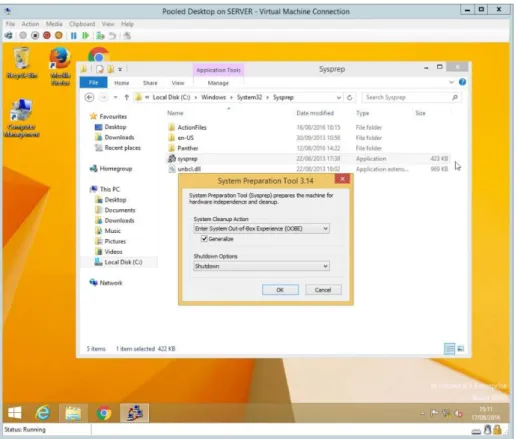This screenshot has width=518, height=439.
Task: Open the VM Clipboard menu
Action: [82, 24]
